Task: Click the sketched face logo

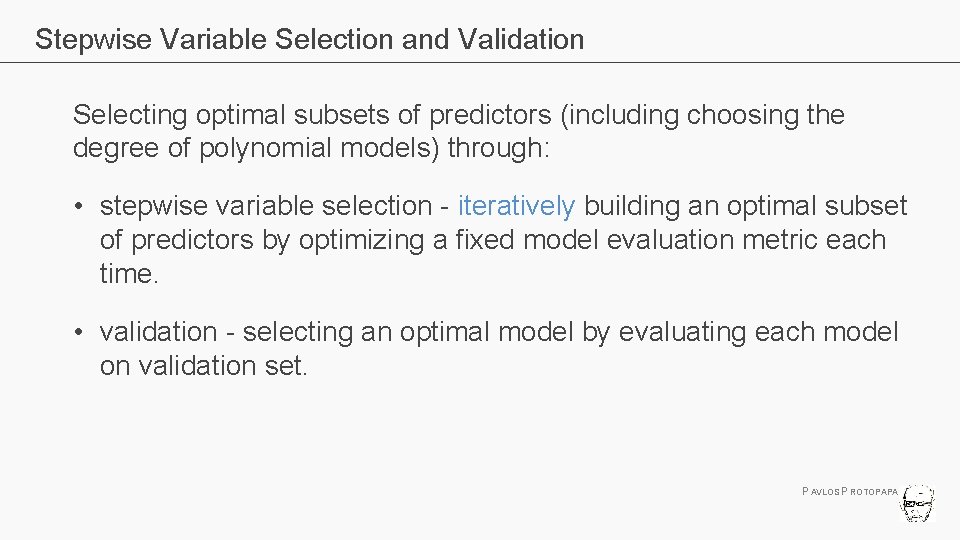Action: point(918,503)
